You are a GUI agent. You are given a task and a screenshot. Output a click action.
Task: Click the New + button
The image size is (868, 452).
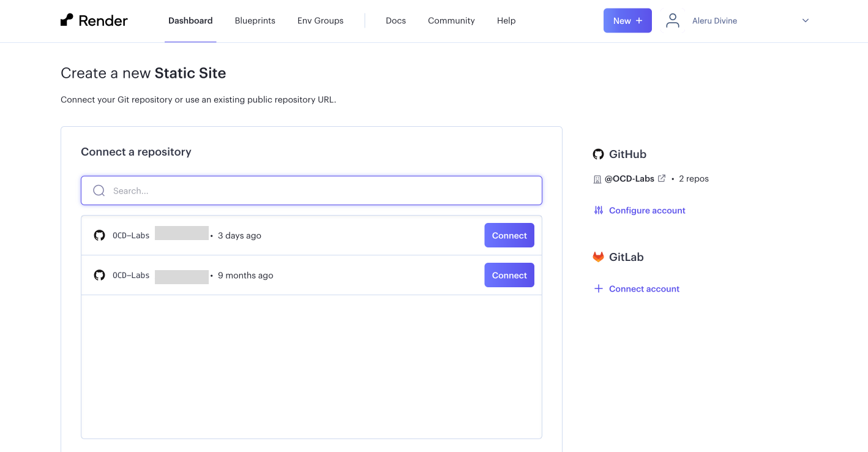click(627, 21)
